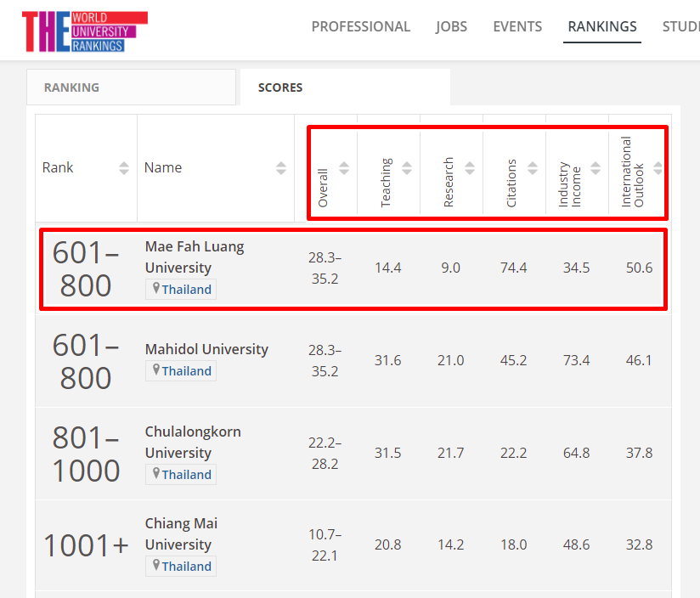Open the Professional menu

[x=360, y=27]
